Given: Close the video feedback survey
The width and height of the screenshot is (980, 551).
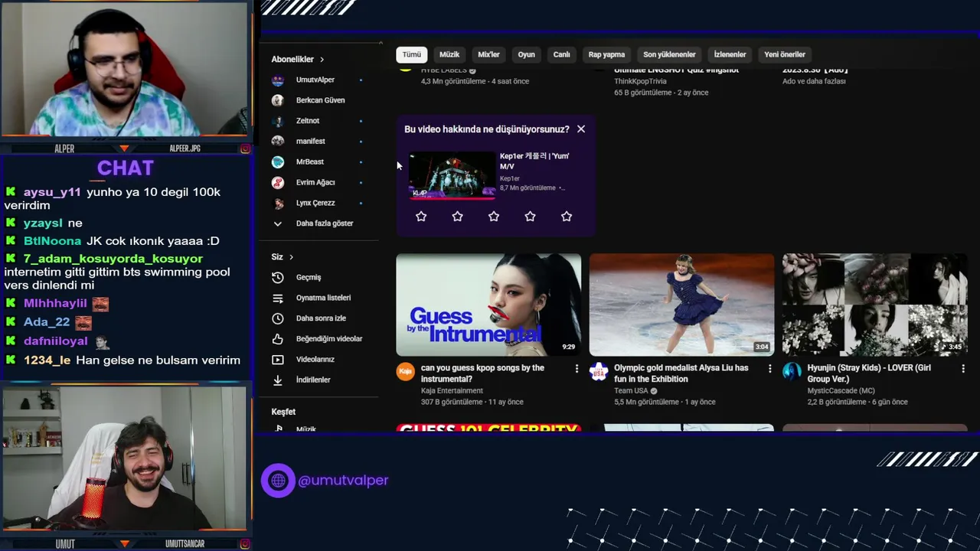Looking at the screenshot, I should pyautogui.click(x=581, y=129).
